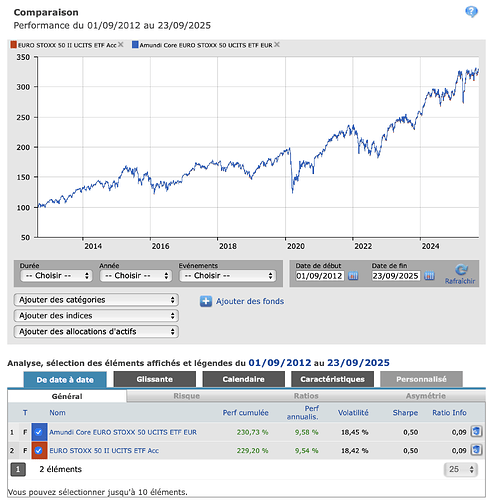
Task: Sort by Ratio Info column header
Action: pos(449,413)
